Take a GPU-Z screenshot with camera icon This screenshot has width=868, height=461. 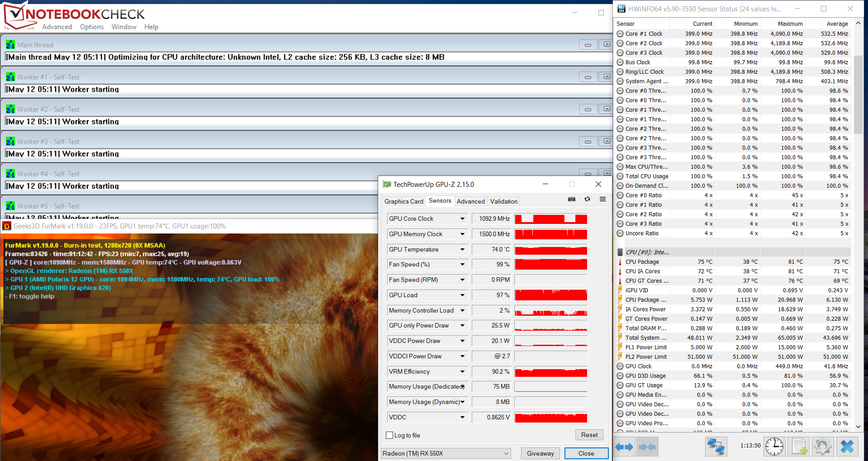(x=572, y=199)
